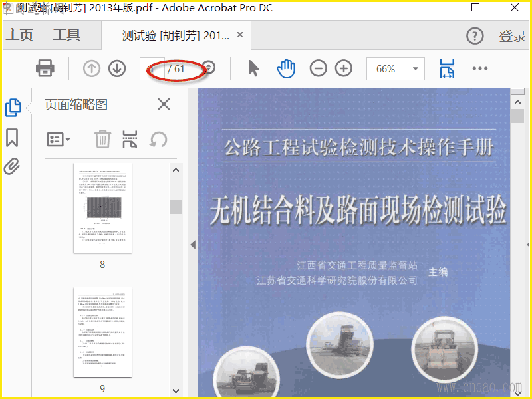Viewport: 532px width, 399px height.
Task: Switch to the 工具 tab
Action: [66, 35]
